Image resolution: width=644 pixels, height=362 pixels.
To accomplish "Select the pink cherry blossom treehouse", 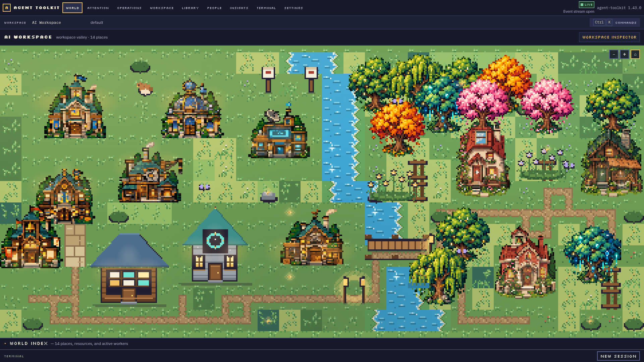I will click(x=483, y=137).
